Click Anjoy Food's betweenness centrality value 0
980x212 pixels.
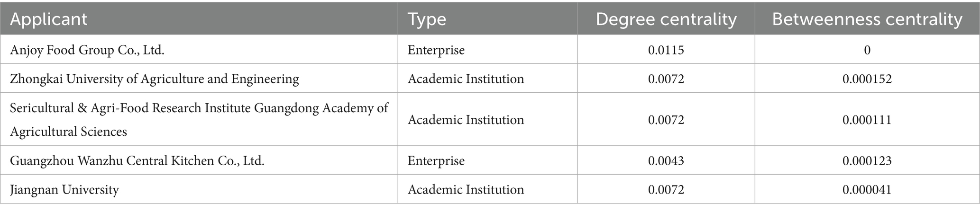pyautogui.click(x=867, y=50)
